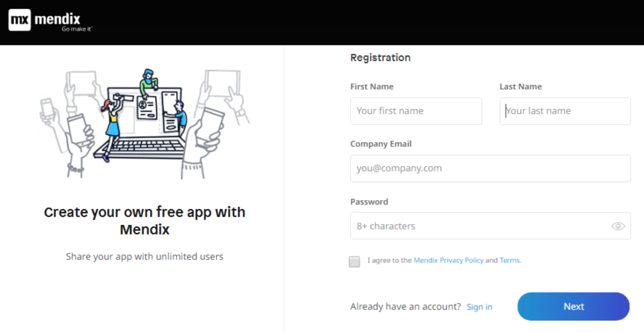
Task: Click the Next button
Action: [573, 306]
